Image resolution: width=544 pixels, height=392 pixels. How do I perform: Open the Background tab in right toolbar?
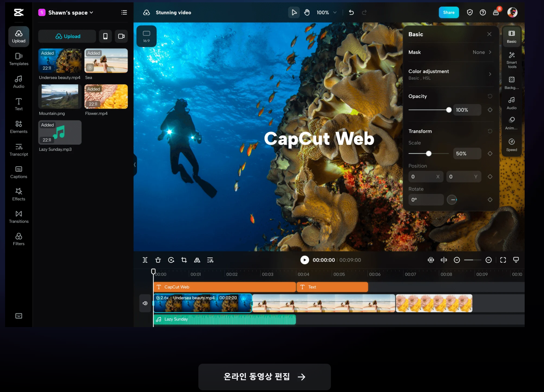coord(512,83)
